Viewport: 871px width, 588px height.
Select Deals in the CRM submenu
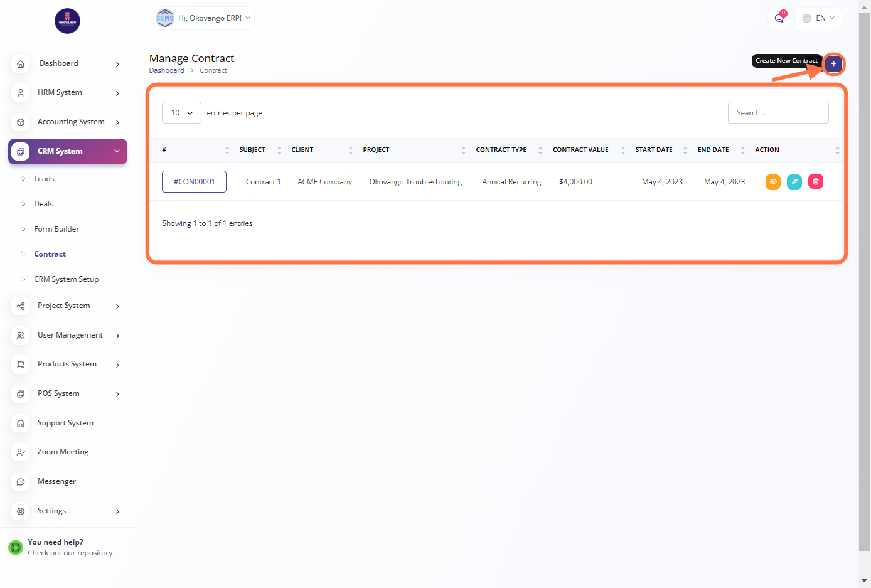coord(43,204)
